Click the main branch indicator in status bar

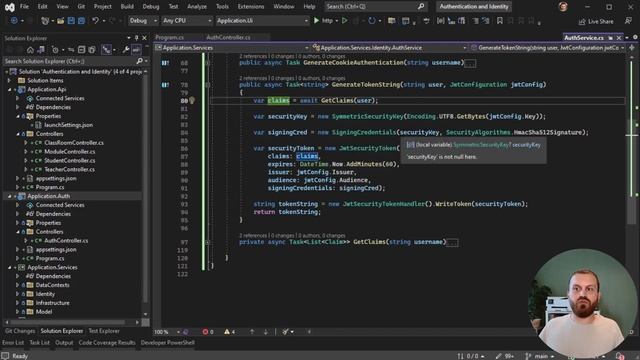[x=539, y=356]
